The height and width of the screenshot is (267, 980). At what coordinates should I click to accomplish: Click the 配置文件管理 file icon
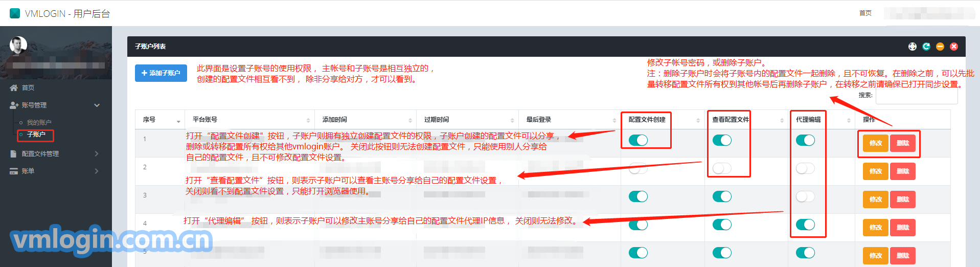point(14,153)
